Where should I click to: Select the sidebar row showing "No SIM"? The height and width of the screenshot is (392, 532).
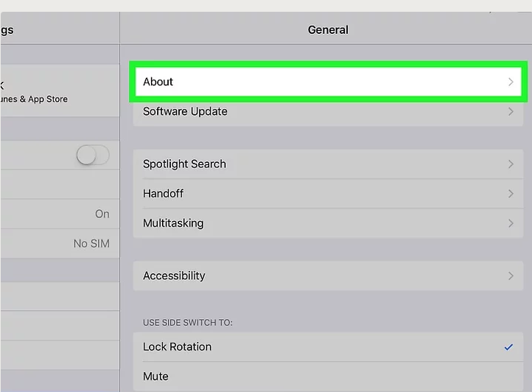[59, 243]
